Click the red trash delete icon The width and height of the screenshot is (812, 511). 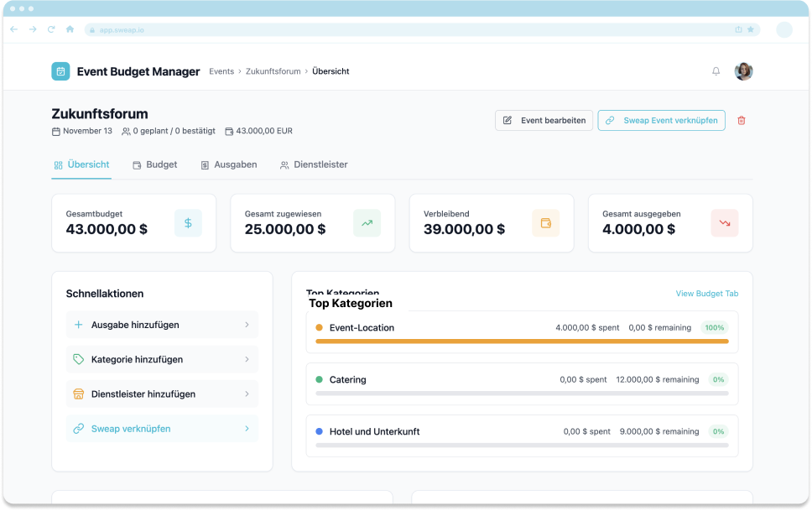tap(741, 121)
